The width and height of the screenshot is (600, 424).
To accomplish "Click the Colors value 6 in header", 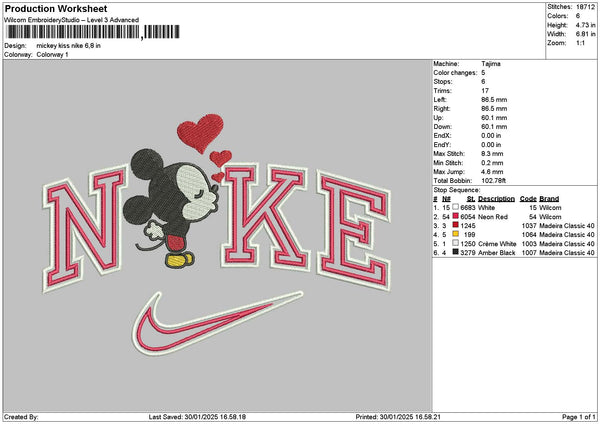I will click(578, 16).
